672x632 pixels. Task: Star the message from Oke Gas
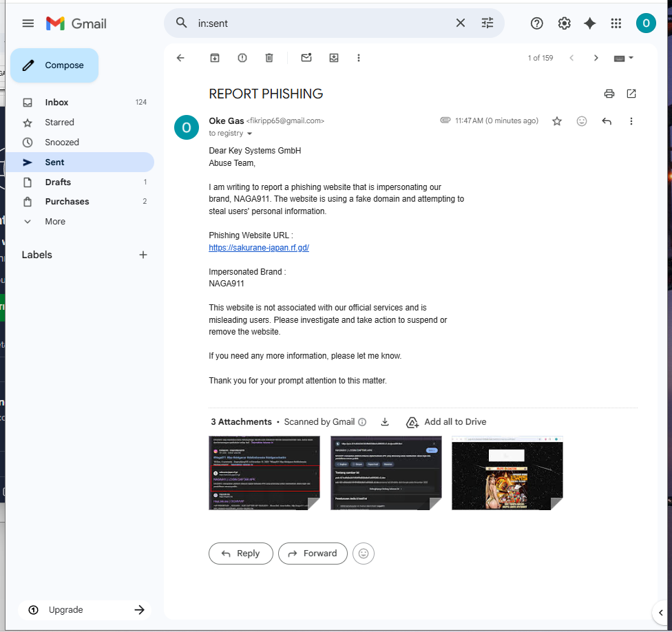(557, 121)
